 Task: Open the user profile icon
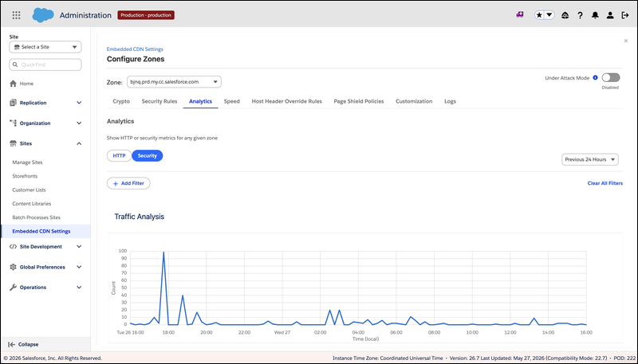click(x=610, y=15)
